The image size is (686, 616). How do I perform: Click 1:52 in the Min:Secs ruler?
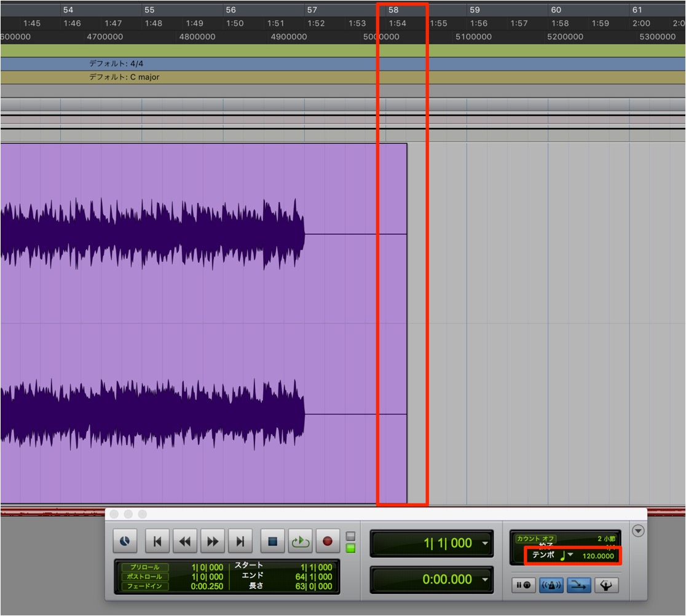[316, 23]
